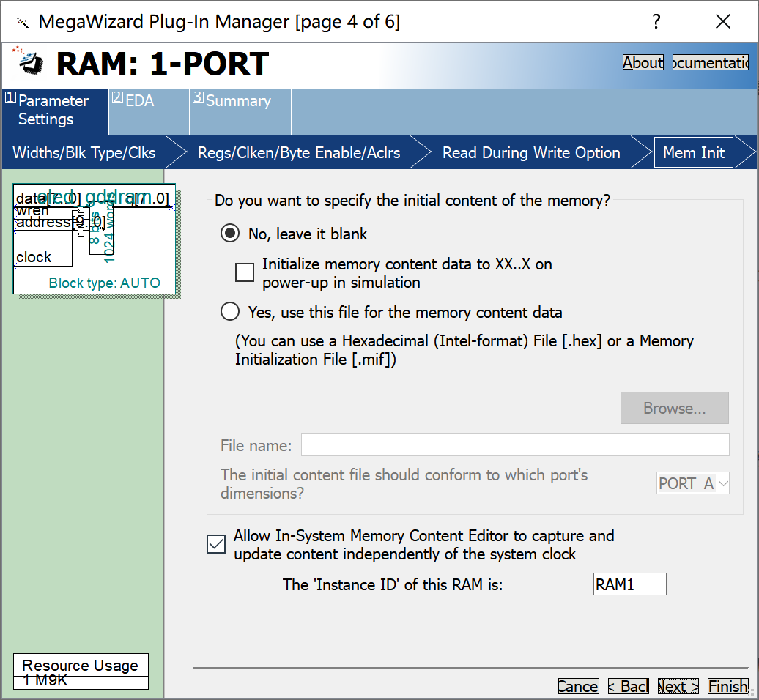Disable In-System Memory Content Editor capture

(x=215, y=544)
